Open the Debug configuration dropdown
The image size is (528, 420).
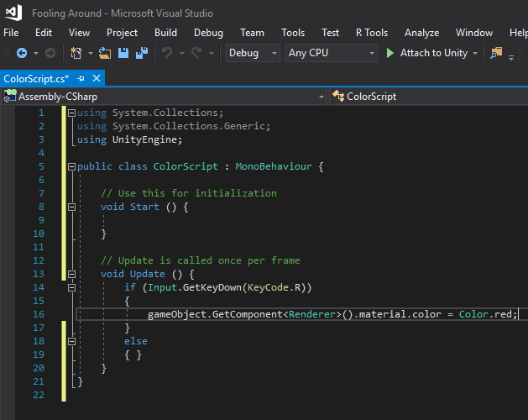(x=253, y=53)
